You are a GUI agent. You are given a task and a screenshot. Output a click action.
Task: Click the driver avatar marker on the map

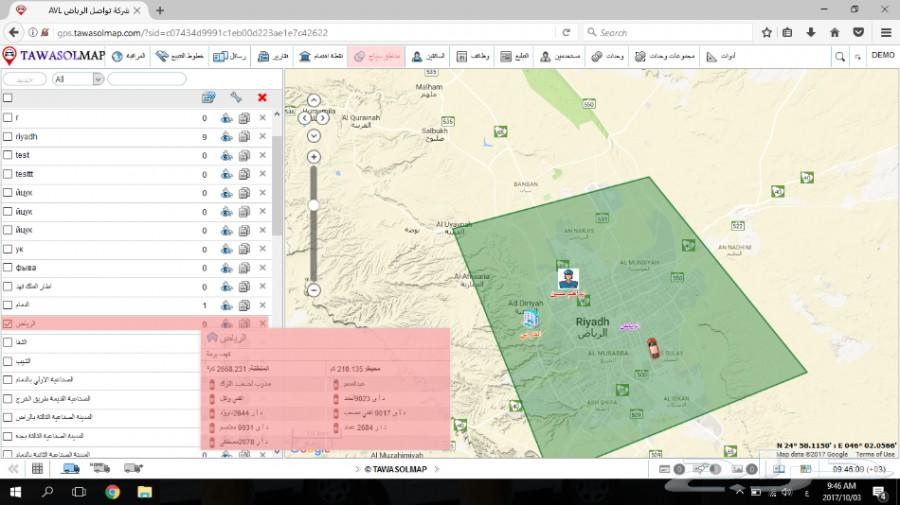click(568, 279)
